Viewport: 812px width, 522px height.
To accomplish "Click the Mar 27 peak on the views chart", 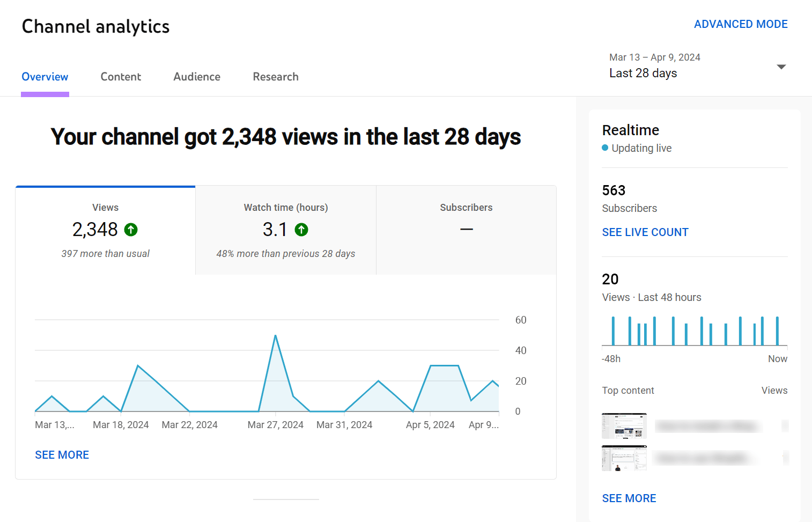I will coord(276,335).
